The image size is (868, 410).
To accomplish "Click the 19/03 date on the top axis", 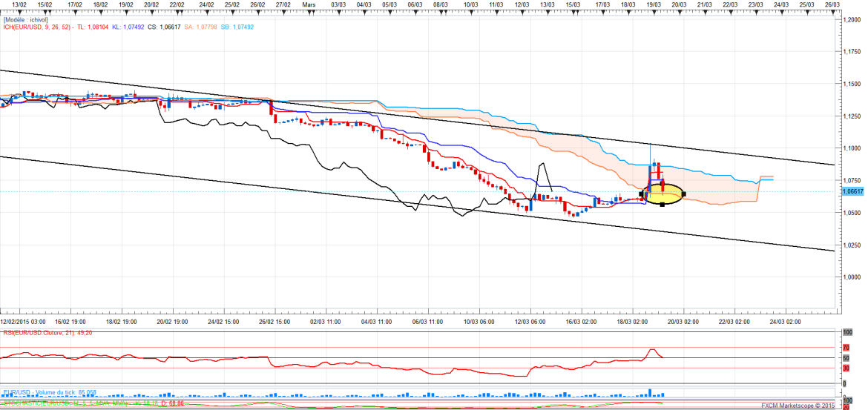I will pos(654,4).
